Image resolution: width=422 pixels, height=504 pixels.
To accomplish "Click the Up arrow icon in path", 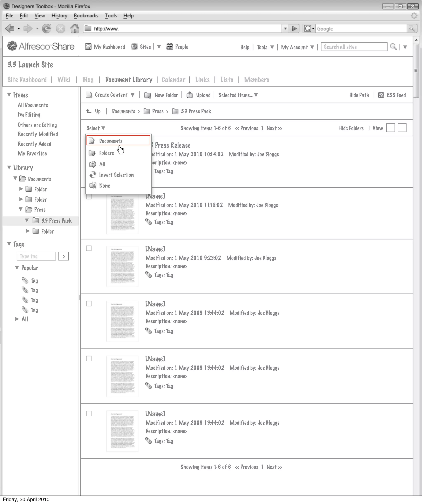I will (89, 111).
